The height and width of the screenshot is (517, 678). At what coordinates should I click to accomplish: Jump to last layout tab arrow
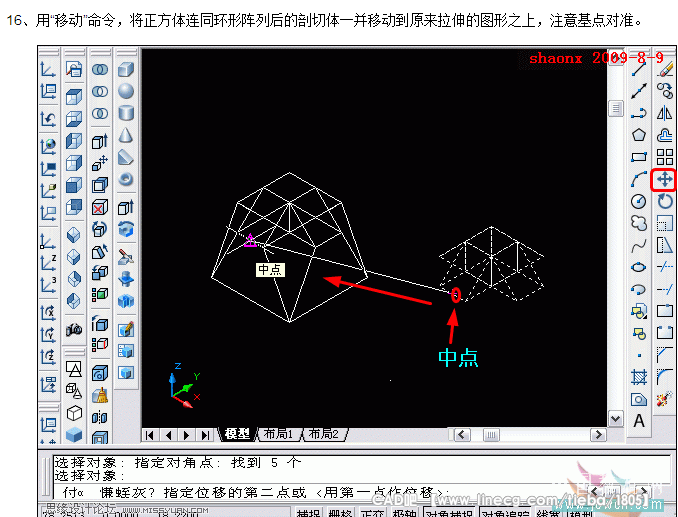(x=205, y=435)
